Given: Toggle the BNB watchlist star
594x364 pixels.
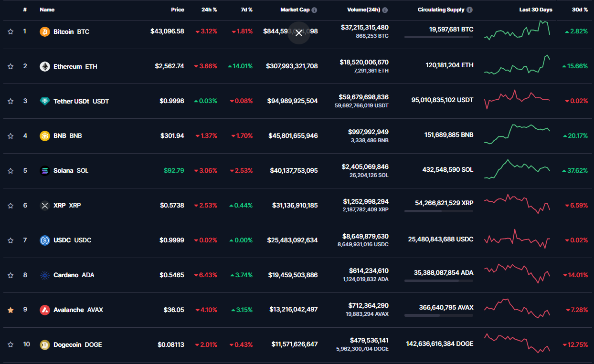Looking at the screenshot, I should coord(11,136).
